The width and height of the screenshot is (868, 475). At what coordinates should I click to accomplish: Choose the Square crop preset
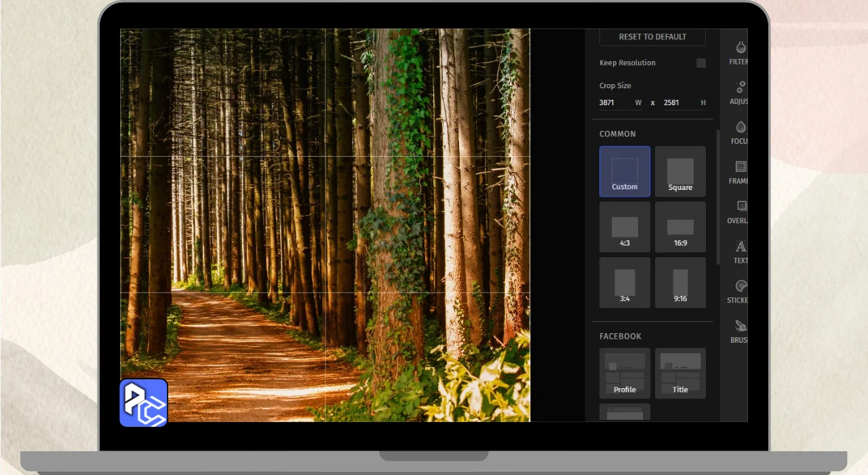pos(680,172)
